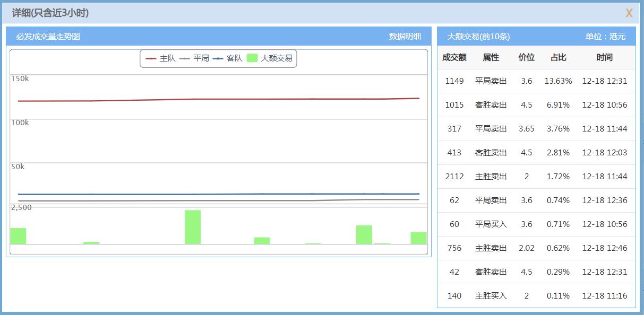This screenshot has height=315, width=644.
Task: Sort the table by 时间 column
Action: (605, 57)
